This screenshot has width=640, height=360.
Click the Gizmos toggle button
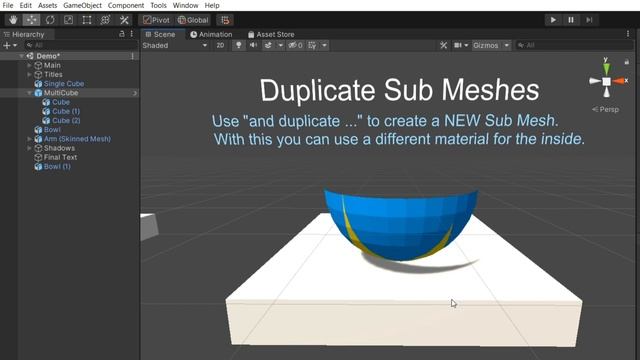pyautogui.click(x=486, y=45)
